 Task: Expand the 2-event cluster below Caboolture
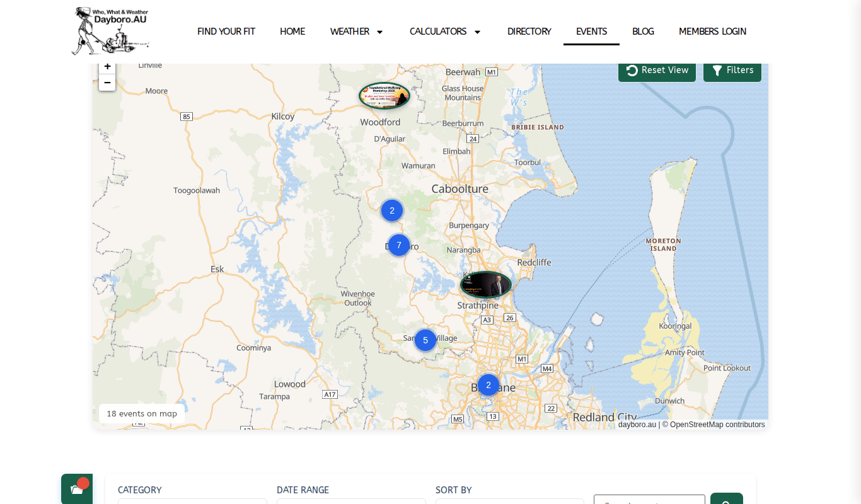point(392,210)
